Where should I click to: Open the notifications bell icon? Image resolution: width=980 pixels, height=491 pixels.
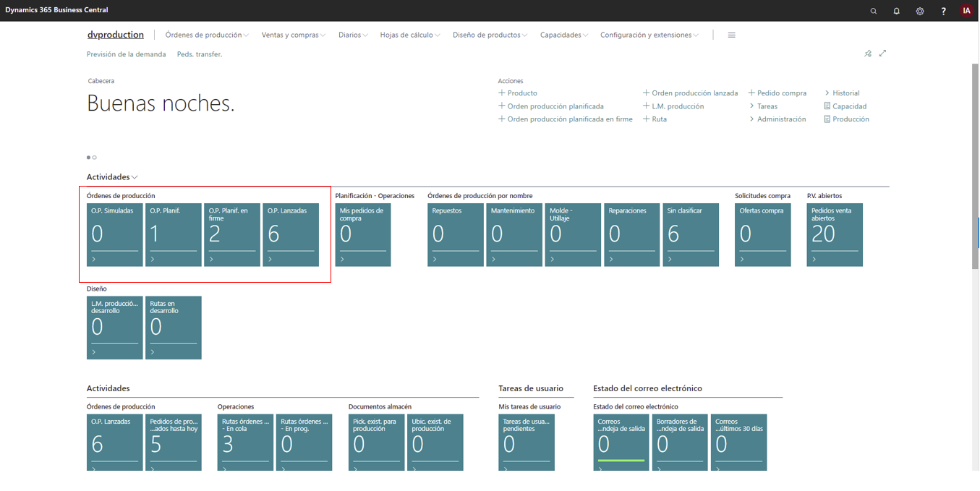897,11
